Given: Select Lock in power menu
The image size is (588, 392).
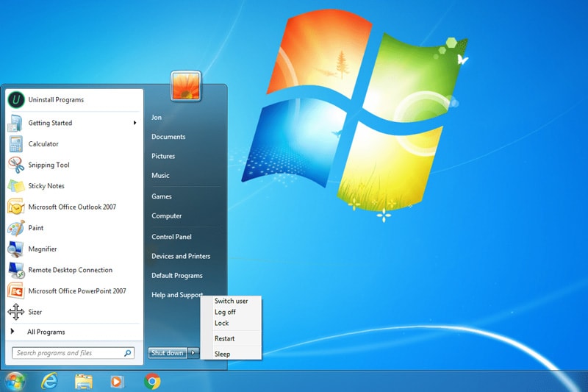Looking at the screenshot, I should pos(222,323).
